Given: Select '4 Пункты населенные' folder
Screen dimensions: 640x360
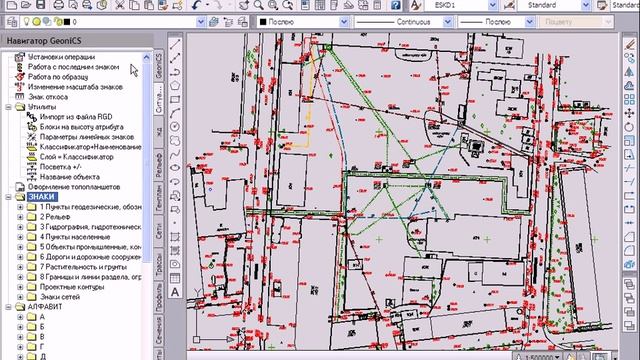Looking at the screenshot, I should point(75,237).
